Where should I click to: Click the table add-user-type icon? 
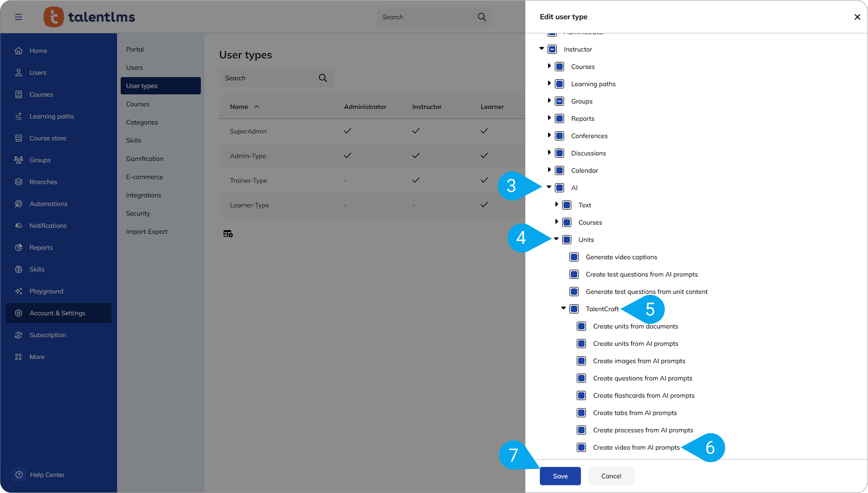pos(228,234)
